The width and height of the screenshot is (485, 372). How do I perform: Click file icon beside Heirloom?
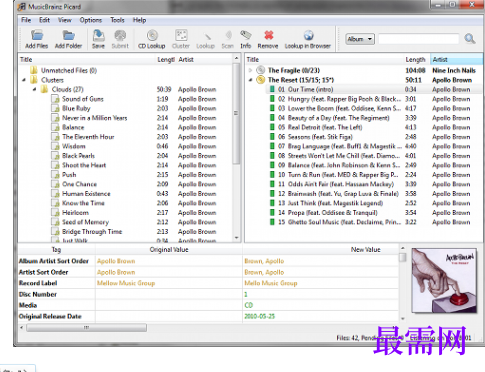55,213
